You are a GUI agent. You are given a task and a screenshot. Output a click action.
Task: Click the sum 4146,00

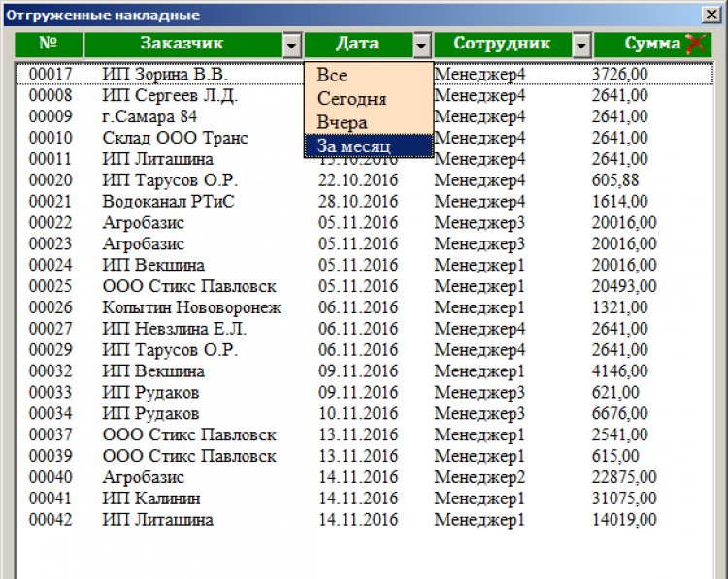(620, 371)
